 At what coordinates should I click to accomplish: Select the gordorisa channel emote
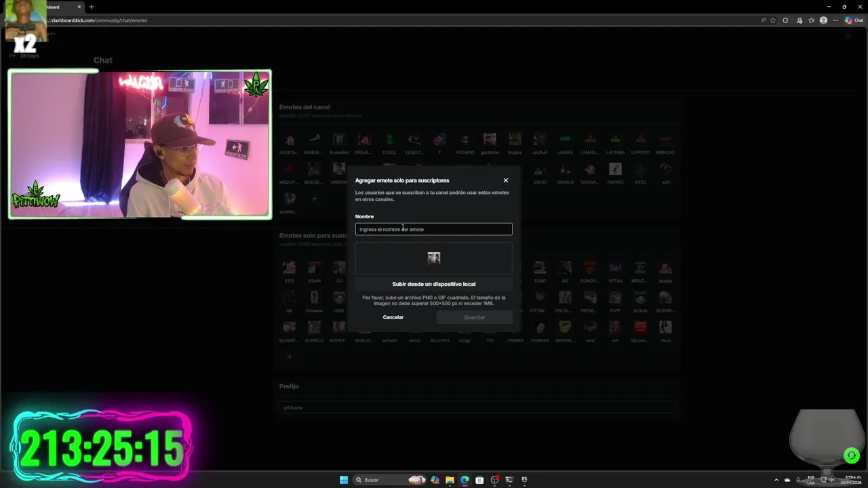click(490, 144)
